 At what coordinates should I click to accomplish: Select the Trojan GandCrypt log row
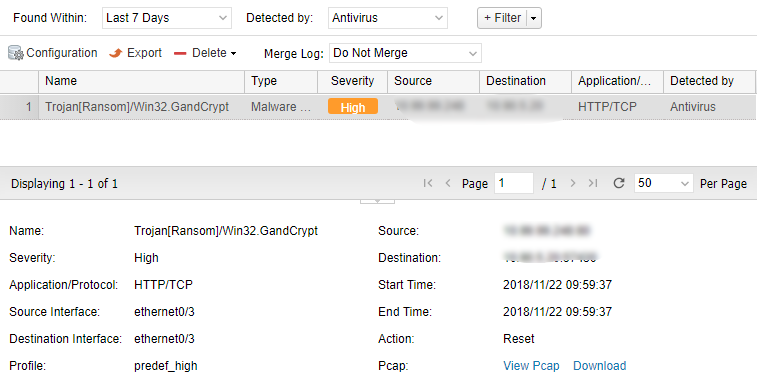point(378,107)
